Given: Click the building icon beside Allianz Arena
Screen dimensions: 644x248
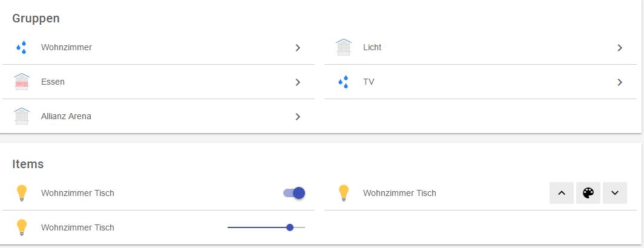Looking at the screenshot, I should click(22, 116).
